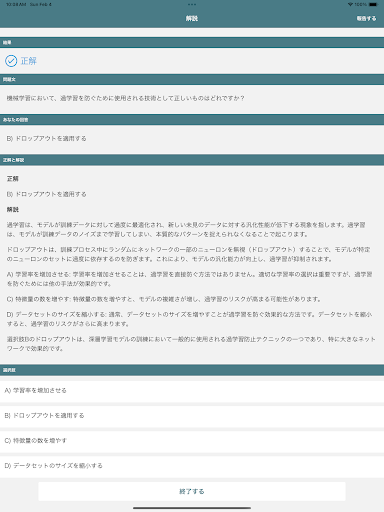Click the answer under the あなたの回答 header
Screen dimensions: 384x512
pos(46,138)
